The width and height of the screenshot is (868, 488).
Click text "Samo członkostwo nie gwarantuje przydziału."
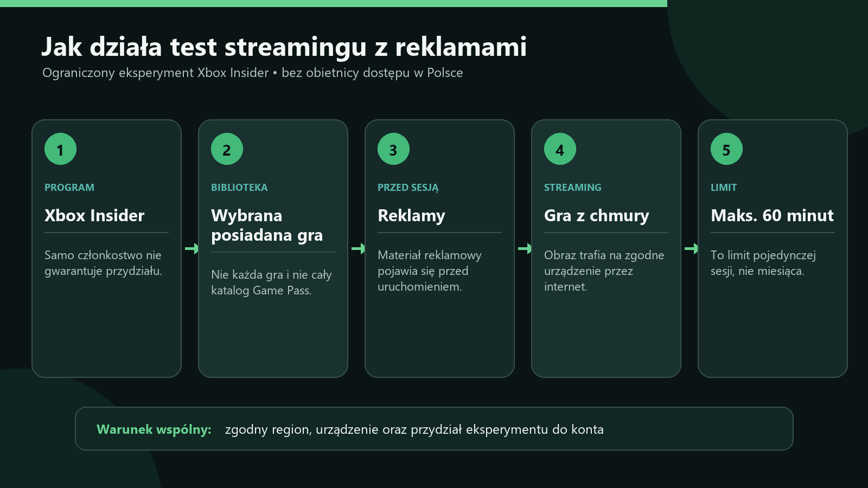(103, 263)
